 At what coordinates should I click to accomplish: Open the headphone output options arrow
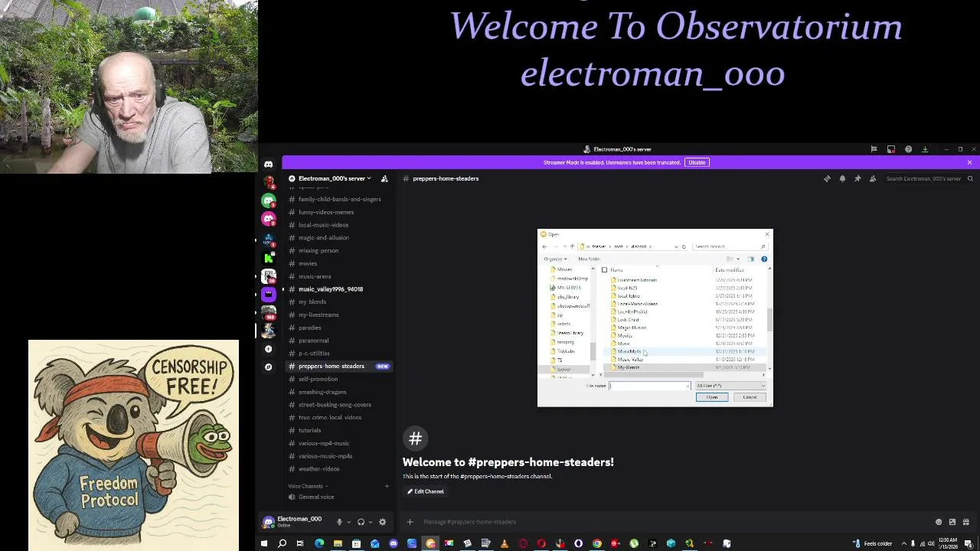(x=371, y=522)
